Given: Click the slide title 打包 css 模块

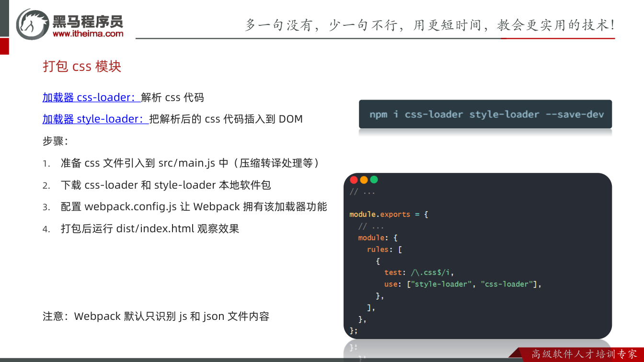Looking at the screenshot, I should 82,67.
